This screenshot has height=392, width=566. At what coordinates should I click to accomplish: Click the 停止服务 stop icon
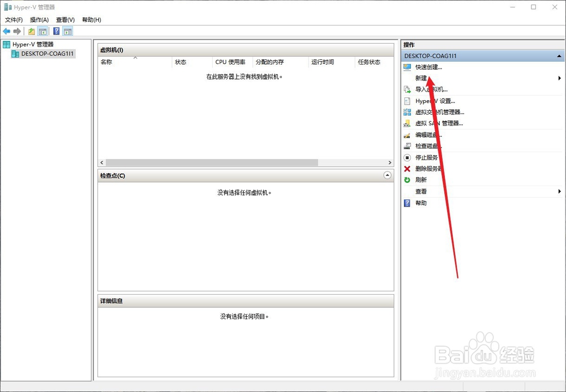pos(407,158)
